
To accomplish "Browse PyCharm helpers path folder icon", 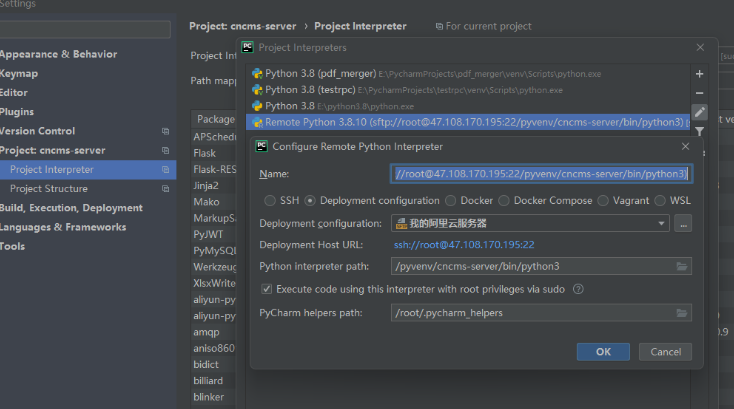I will pyautogui.click(x=682, y=313).
